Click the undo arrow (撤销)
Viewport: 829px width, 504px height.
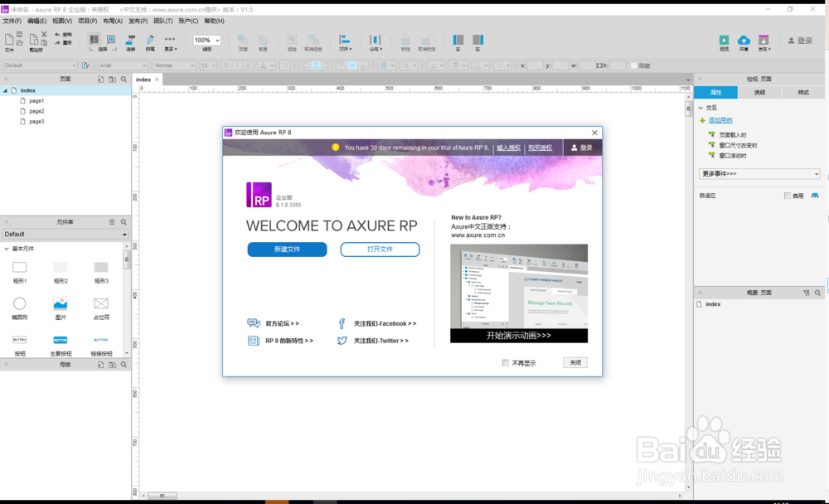(58, 34)
